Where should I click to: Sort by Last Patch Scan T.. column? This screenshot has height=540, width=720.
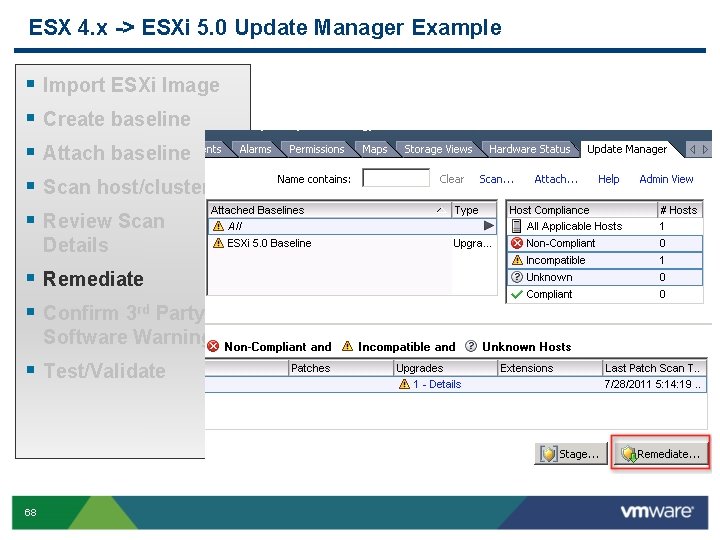[x=654, y=368]
